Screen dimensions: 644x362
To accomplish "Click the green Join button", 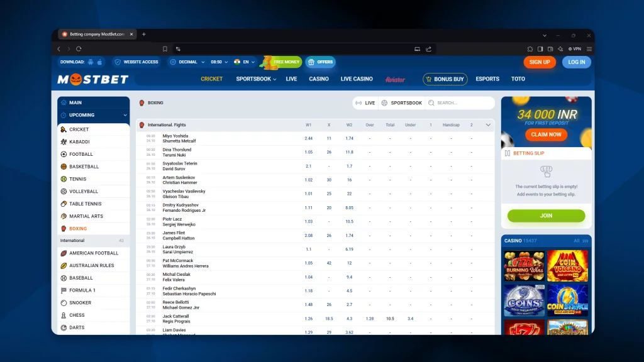I will tap(546, 216).
